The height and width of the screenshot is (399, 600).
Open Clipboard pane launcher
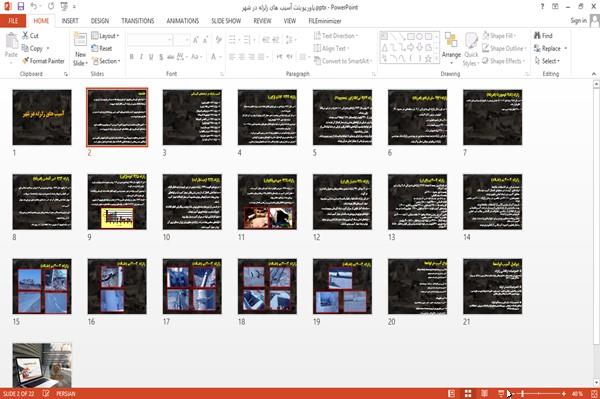pos(66,74)
